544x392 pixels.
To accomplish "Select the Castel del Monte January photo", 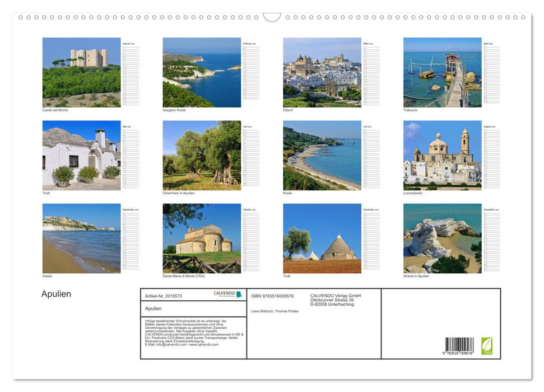I will 81,72.
